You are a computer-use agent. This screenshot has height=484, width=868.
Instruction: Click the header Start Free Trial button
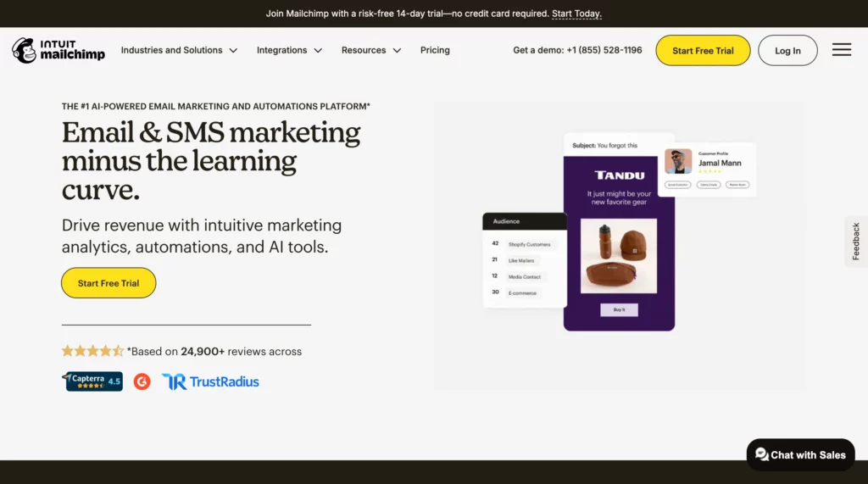pos(703,50)
